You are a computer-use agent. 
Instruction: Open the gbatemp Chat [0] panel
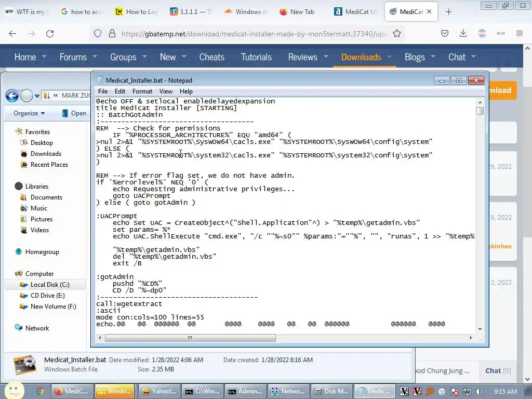[x=498, y=370]
